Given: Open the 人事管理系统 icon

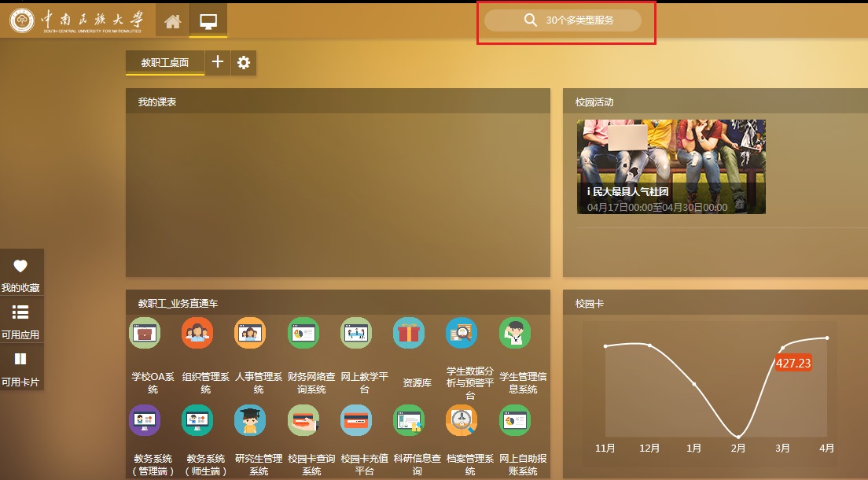Looking at the screenshot, I should click(x=250, y=334).
